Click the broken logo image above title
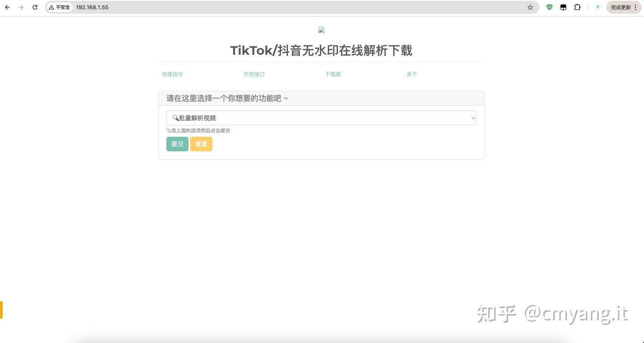The image size is (644, 343). (321, 30)
